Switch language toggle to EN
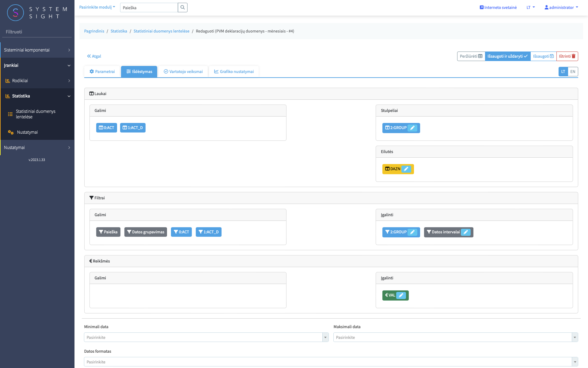The height and width of the screenshot is (368, 588). coord(573,71)
